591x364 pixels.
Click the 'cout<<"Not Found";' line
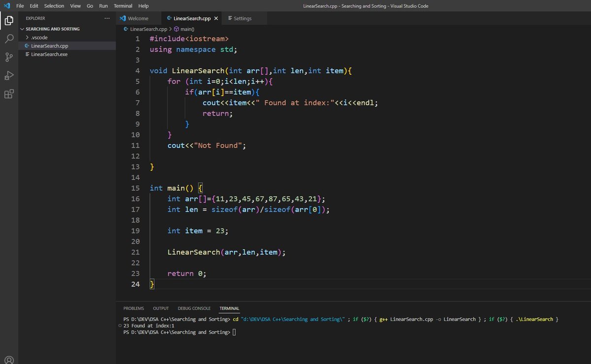click(x=206, y=145)
